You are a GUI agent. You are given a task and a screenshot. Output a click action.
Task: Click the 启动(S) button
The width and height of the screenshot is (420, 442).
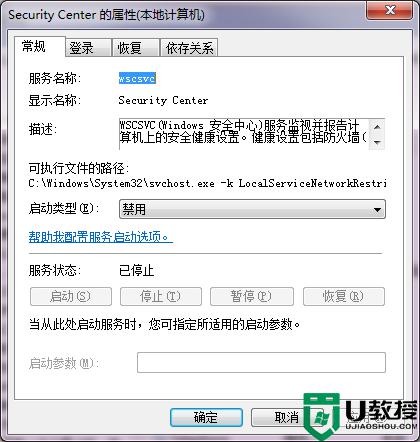point(71,296)
